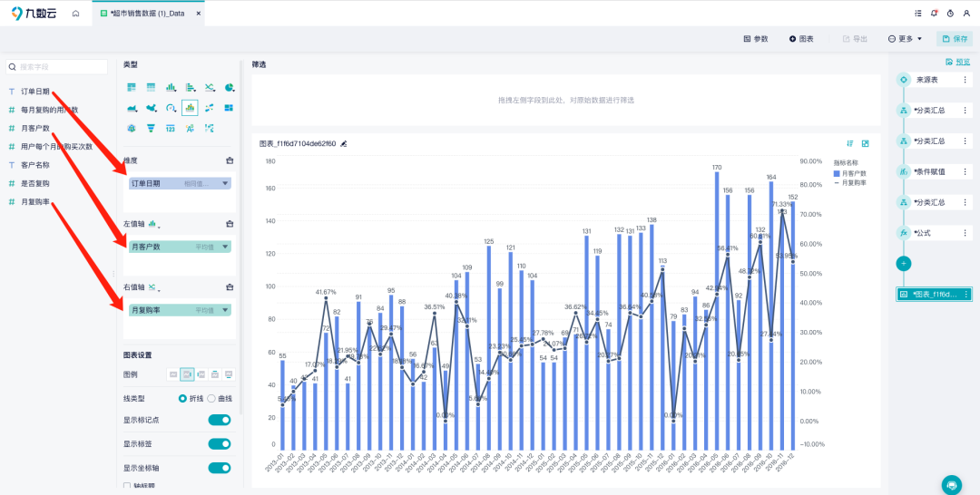Image resolution: width=980 pixels, height=495 pixels.
Task: Select the grouped table chart type
Action: click(x=132, y=87)
